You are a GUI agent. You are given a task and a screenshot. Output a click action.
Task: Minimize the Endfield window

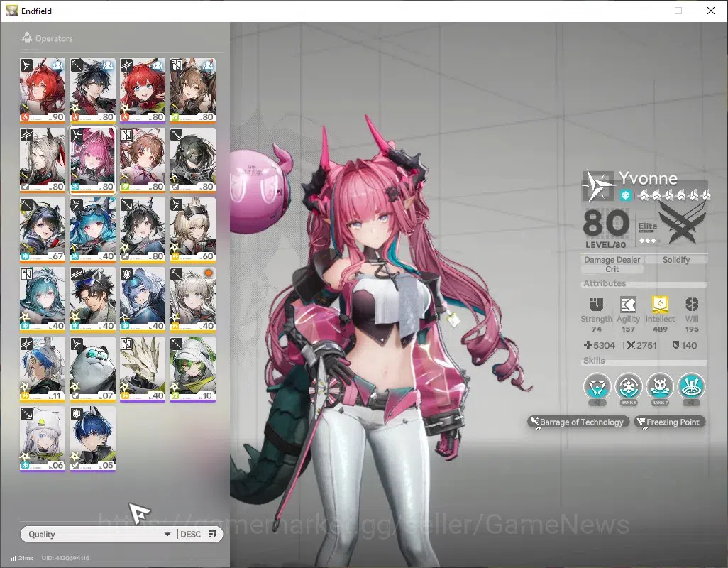point(646,11)
